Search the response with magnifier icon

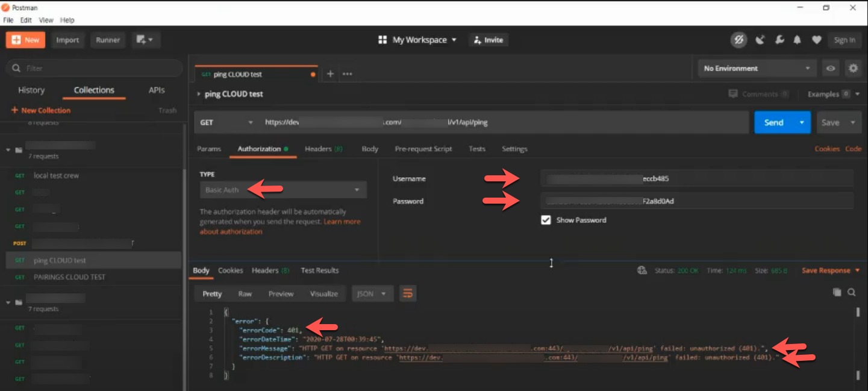click(x=852, y=292)
